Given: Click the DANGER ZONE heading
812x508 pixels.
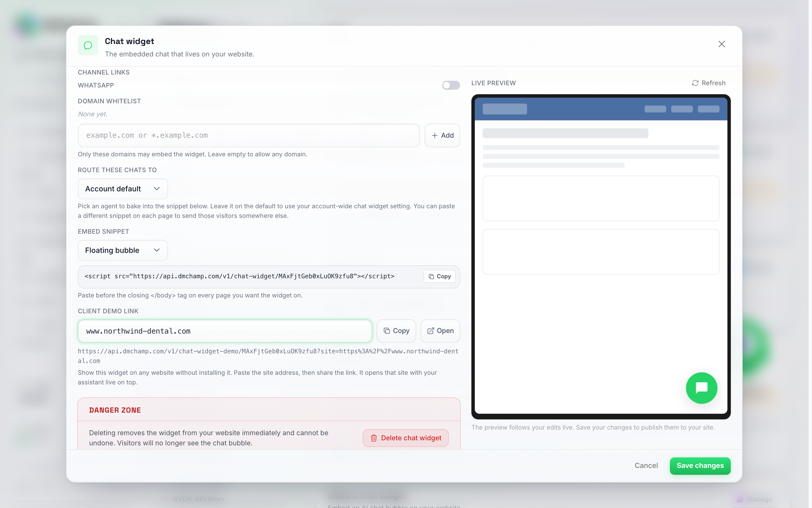Looking at the screenshot, I should pyautogui.click(x=115, y=410).
